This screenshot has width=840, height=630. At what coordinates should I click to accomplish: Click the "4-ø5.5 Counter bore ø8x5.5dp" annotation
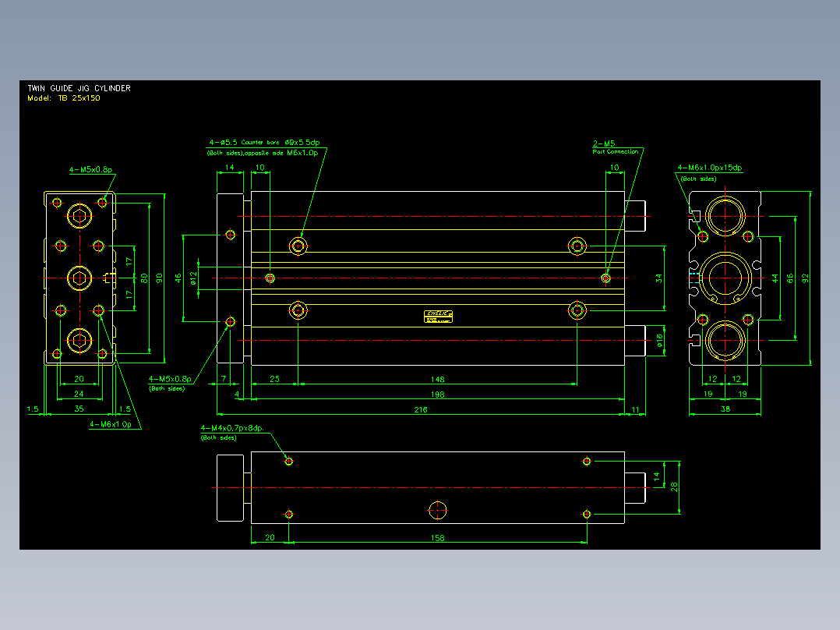click(264, 143)
